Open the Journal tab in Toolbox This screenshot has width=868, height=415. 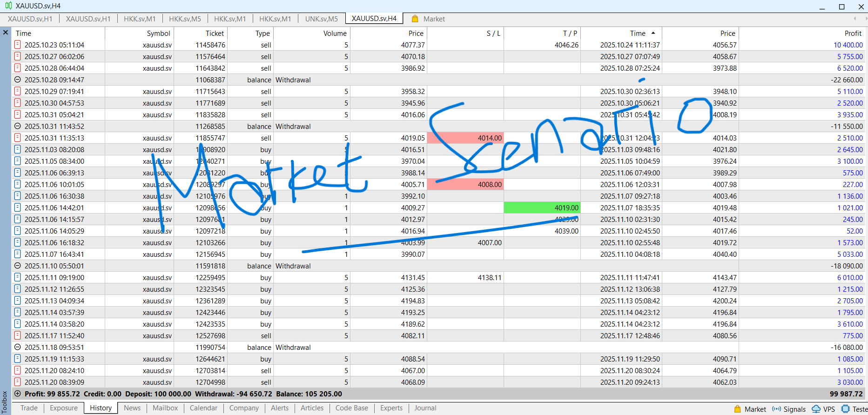point(425,408)
